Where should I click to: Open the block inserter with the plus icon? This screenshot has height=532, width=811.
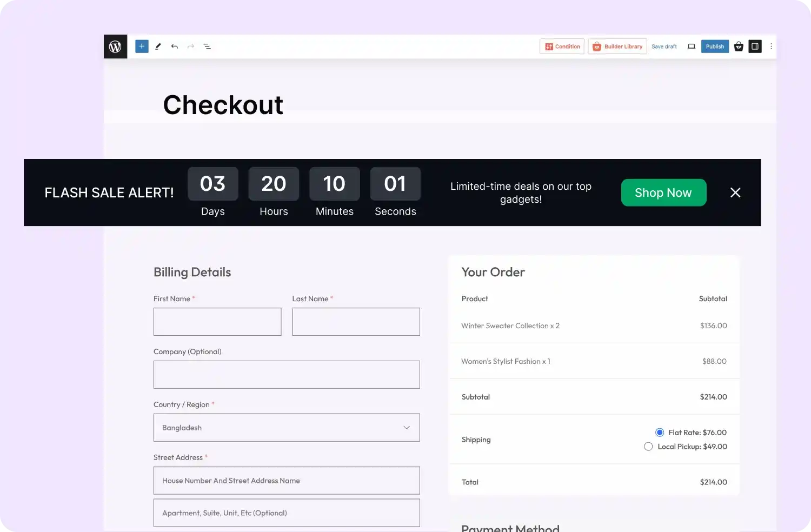point(142,46)
